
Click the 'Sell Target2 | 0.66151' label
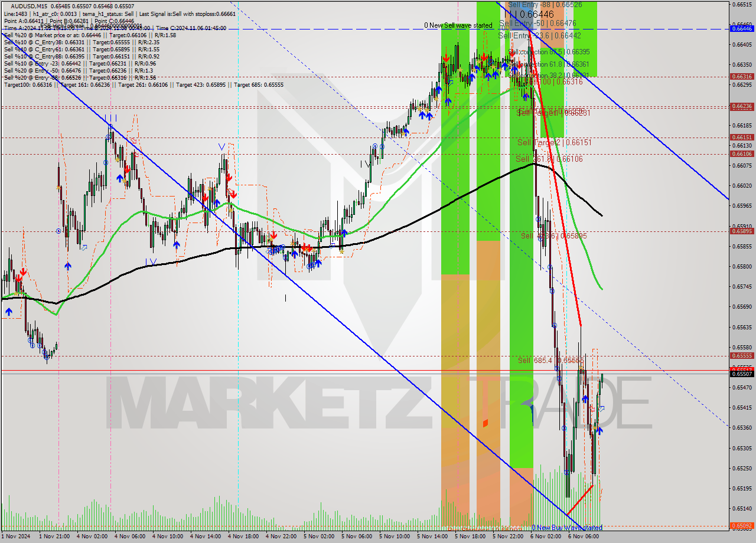coord(554,142)
